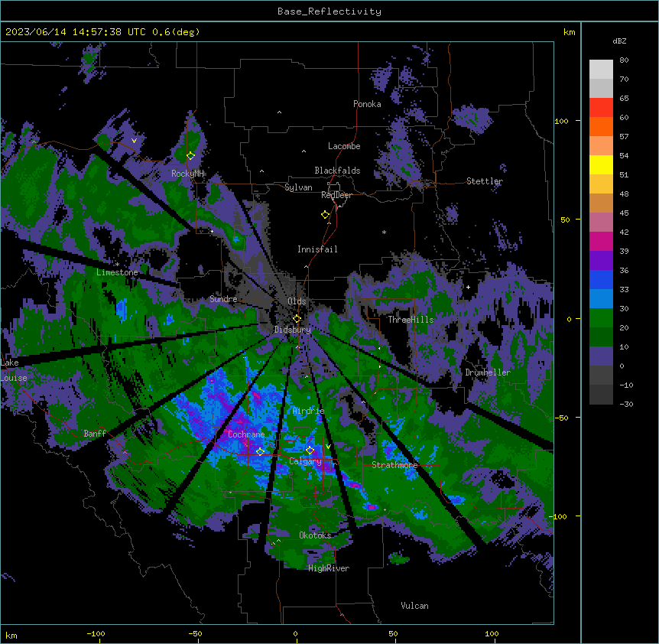Viewport: 659px width, 644px height.
Task: Select the Blackfalds city label
Action: [x=337, y=171]
